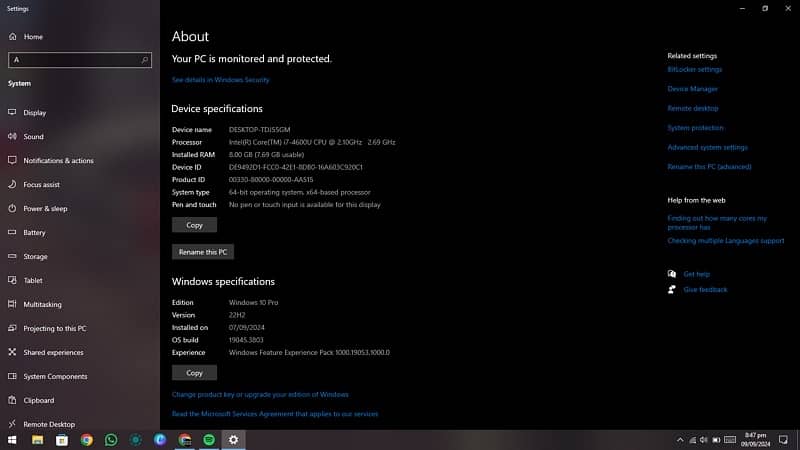Select Projecting to this PC
The height and width of the screenshot is (450, 800).
(54, 329)
